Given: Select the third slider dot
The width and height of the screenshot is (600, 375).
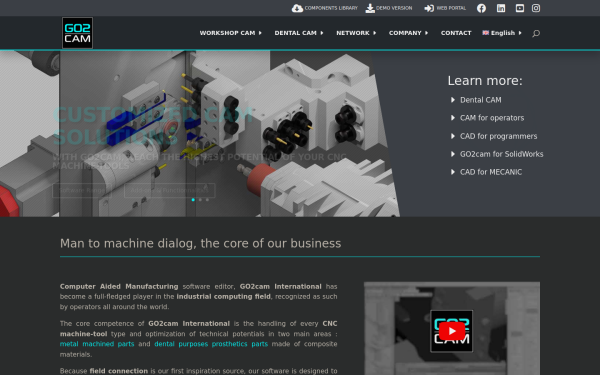Looking at the screenshot, I should click(x=207, y=200).
